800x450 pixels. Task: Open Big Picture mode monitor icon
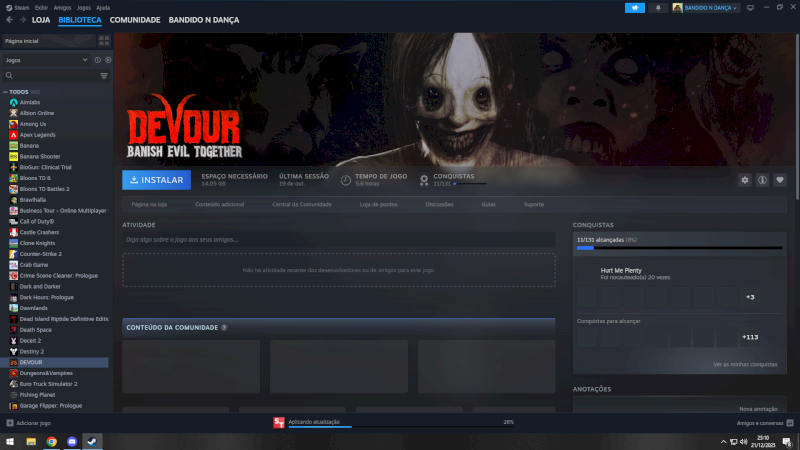pos(751,7)
